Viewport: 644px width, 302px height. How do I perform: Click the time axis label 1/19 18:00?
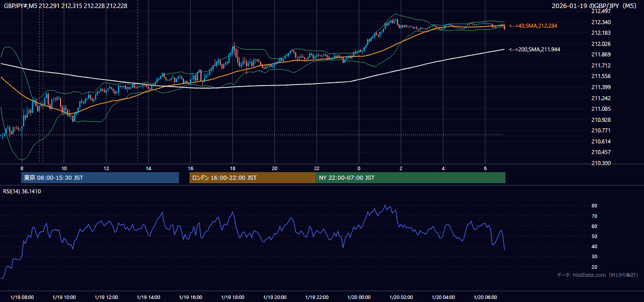tap(232, 297)
